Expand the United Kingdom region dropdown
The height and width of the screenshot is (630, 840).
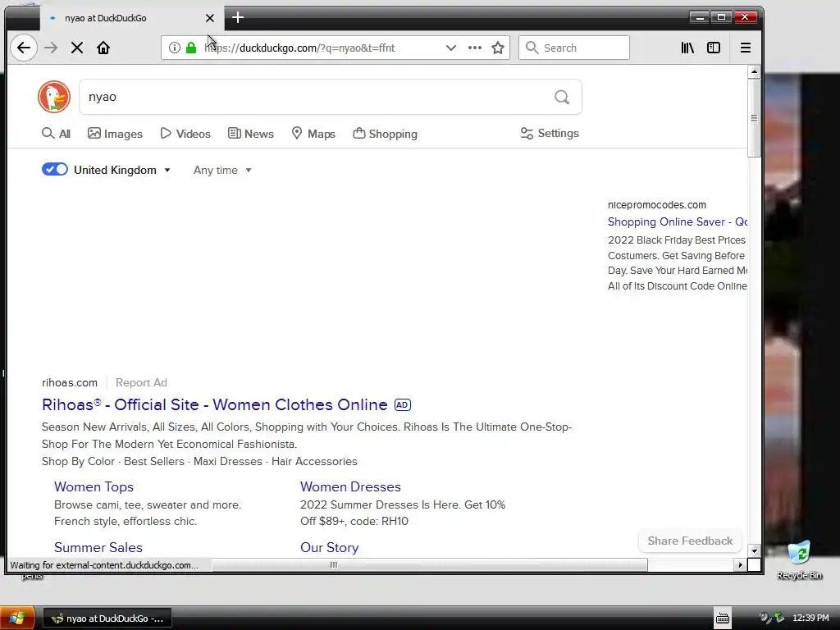coord(167,170)
